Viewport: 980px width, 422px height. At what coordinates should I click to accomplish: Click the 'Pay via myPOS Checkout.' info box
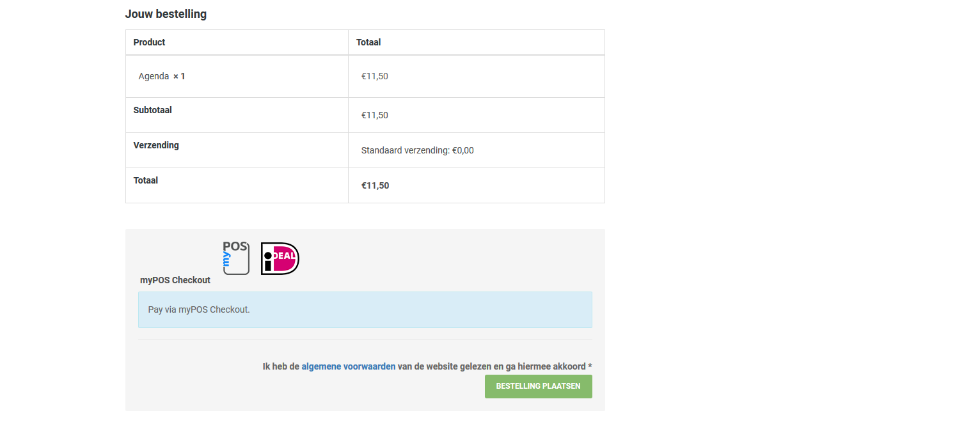pyautogui.click(x=365, y=309)
